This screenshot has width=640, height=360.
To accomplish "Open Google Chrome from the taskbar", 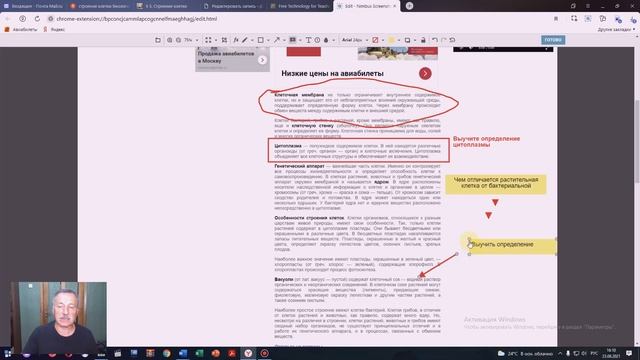I will (167, 353).
